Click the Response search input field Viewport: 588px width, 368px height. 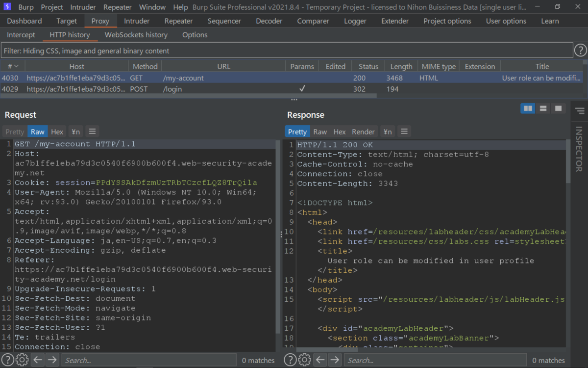tap(435, 360)
